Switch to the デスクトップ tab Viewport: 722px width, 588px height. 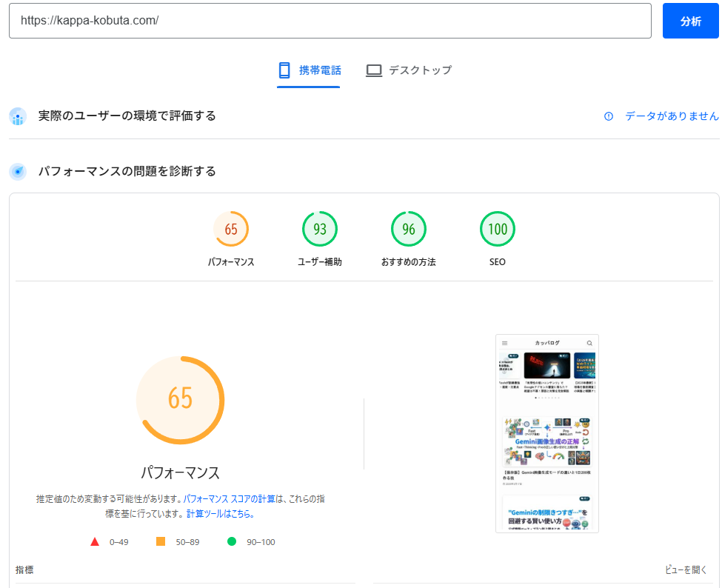pyautogui.click(x=409, y=70)
